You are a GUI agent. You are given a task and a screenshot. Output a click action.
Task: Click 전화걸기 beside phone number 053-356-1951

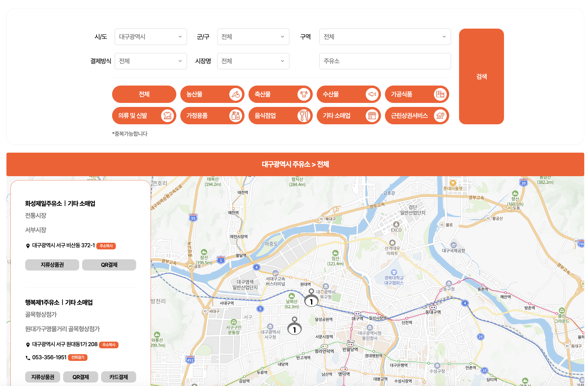point(78,357)
